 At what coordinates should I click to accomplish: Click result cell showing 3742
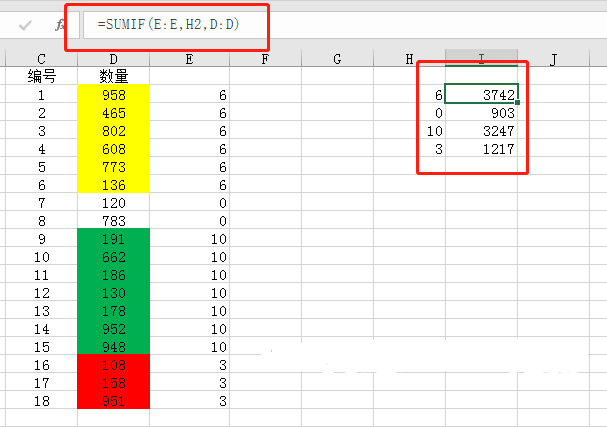point(481,94)
